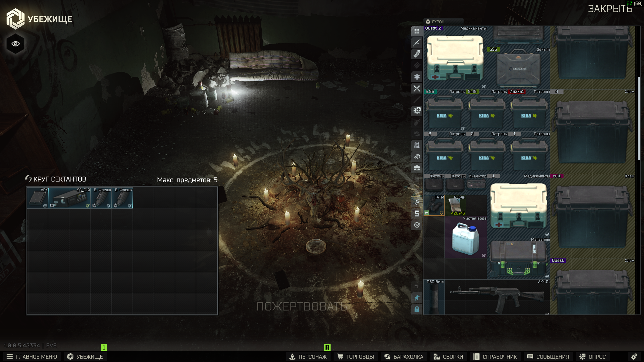
Task: Open the TARBANK money case
Action: pyautogui.click(x=518, y=69)
